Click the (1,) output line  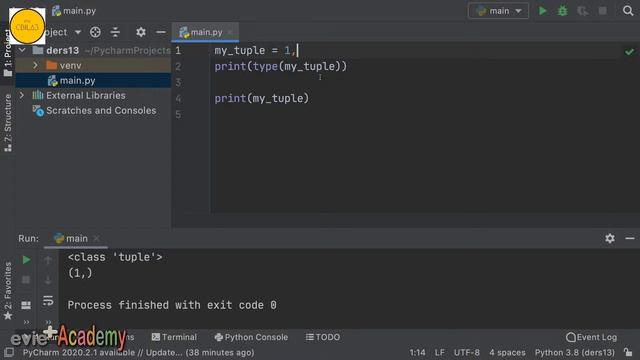point(80,273)
